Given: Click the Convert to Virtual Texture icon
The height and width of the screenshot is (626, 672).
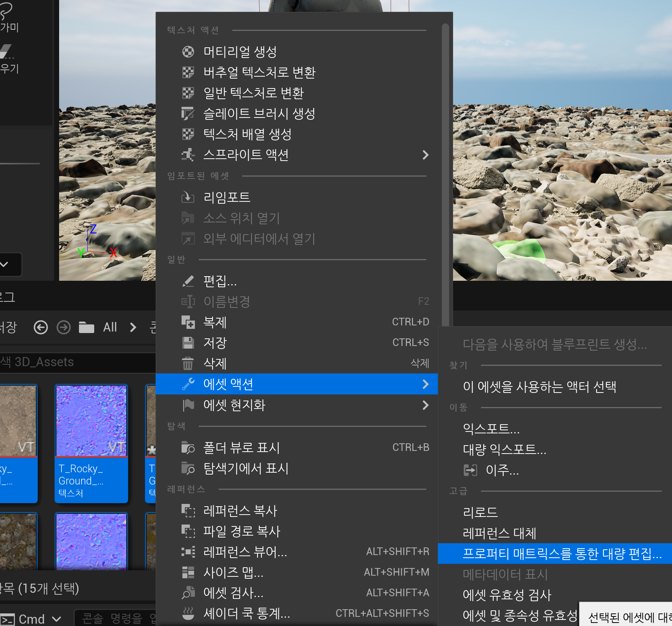Looking at the screenshot, I should (x=188, y=72).
